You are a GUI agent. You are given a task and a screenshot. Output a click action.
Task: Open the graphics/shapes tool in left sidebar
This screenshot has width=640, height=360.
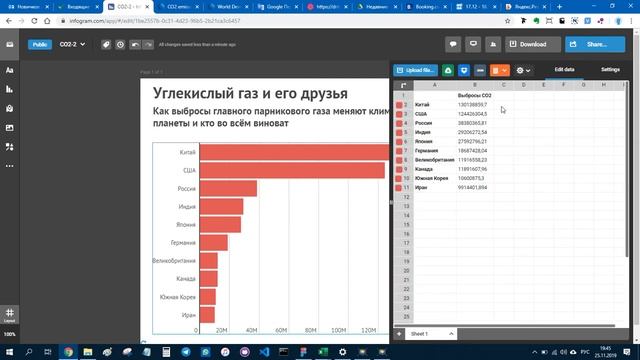coord(9,147)
